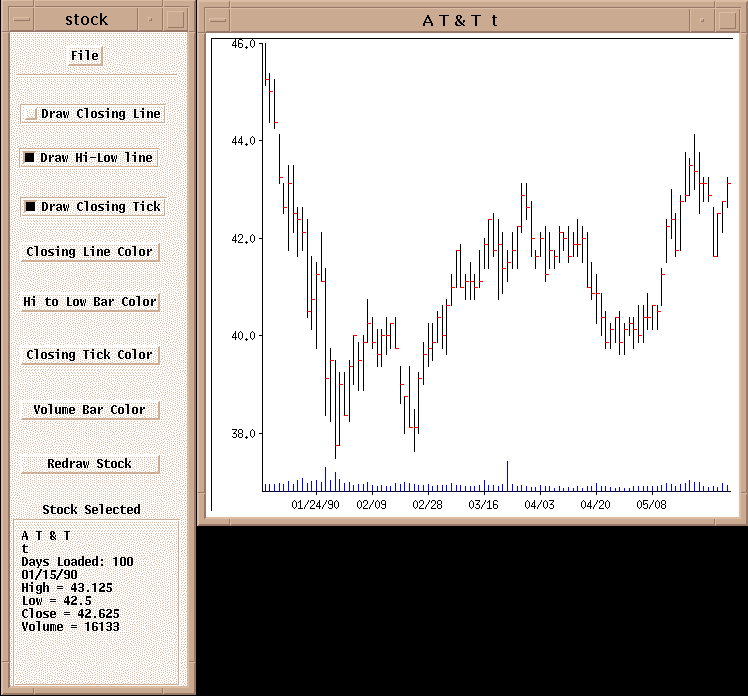Maximize the stock control window

175,19
